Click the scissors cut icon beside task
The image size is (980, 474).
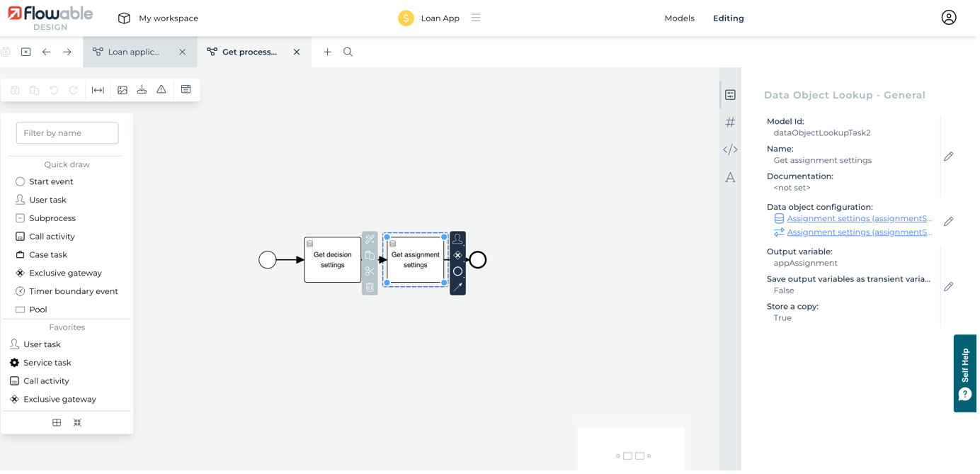tap(370, 271)
